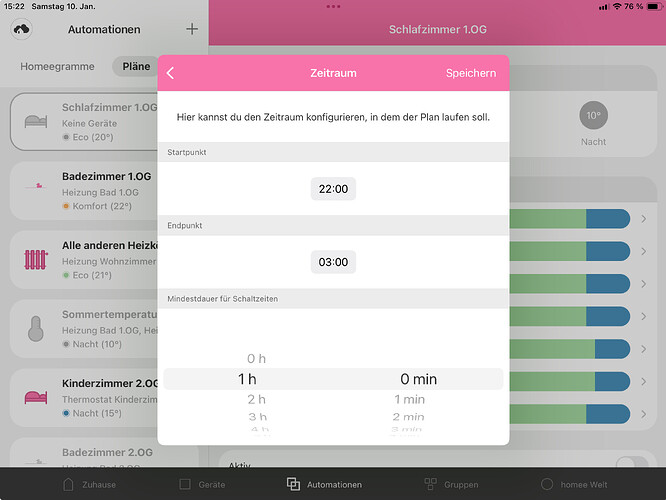Add a new automation with the plus icon
This screenshot has height=500, width=666.
pos(192,29)
